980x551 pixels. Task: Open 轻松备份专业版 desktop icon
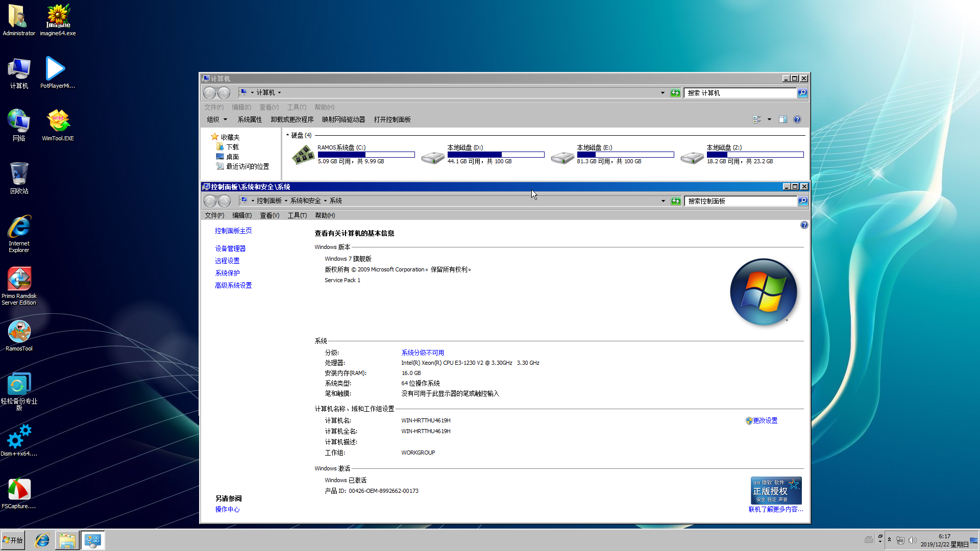tap(19, 391)
